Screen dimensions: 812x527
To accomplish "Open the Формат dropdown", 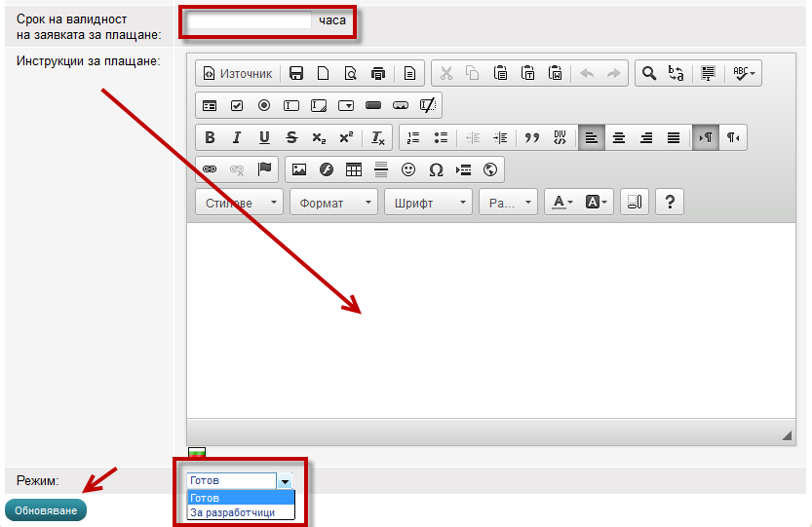I will tap(337, 203).
